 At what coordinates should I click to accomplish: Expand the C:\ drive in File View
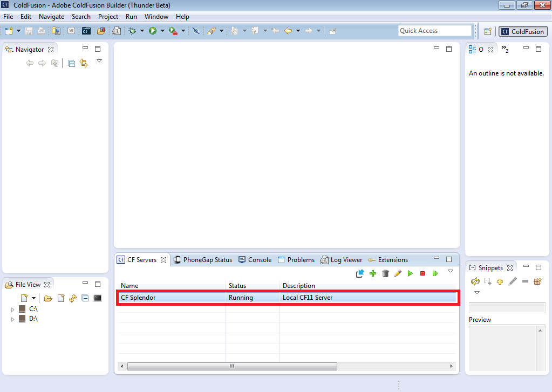(x=12, y=309)
